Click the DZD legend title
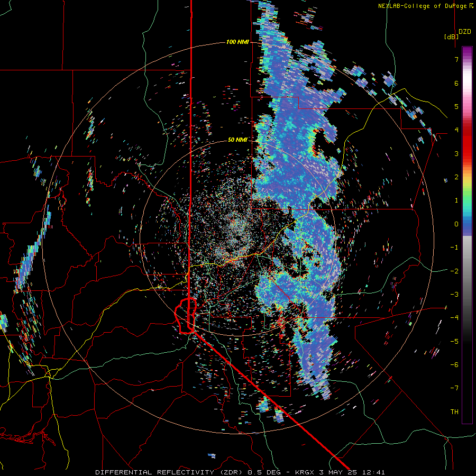Viewport: 476px width, 476px height. tap(465, 32)
